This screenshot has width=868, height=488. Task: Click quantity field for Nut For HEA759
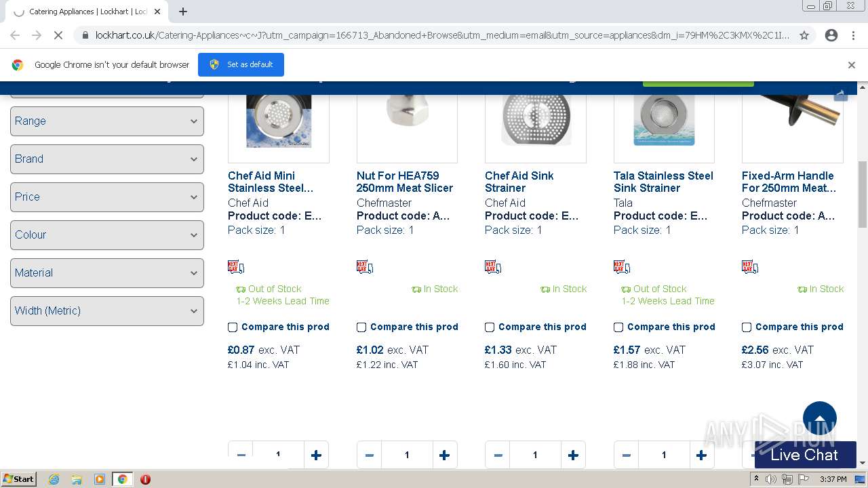coord(407,455)
